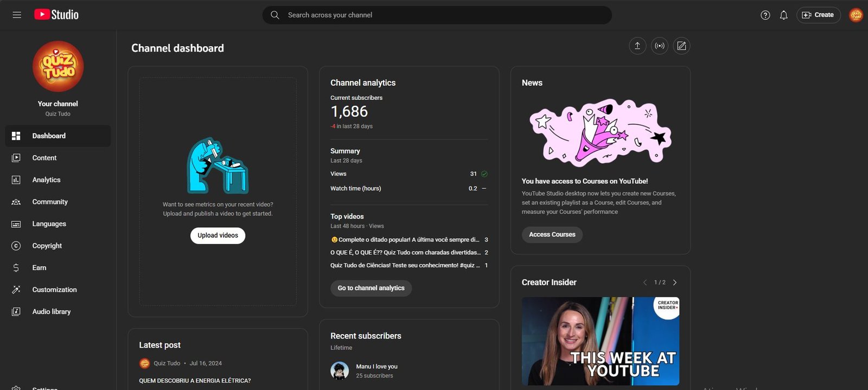Click the search magnifier icon
The width and height of the screenshot is (868, 390).
[x=275, y=15]
